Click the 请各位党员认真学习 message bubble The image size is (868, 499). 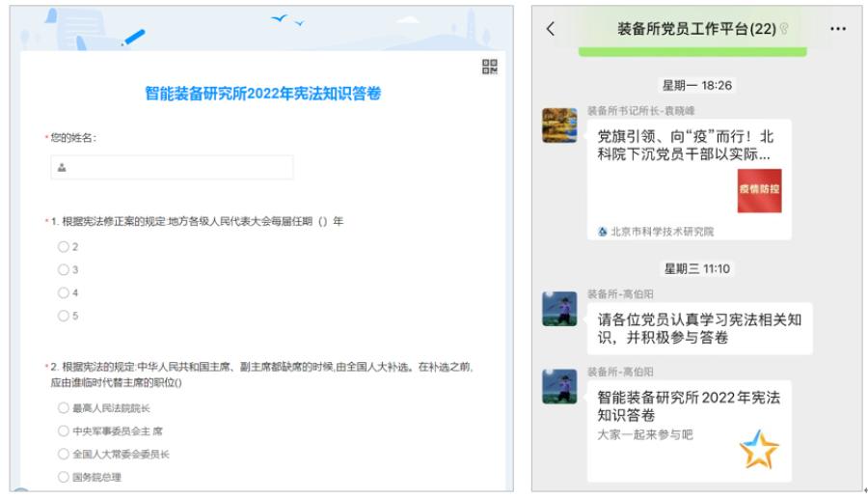pyautogui.click(x=699, y=328)
